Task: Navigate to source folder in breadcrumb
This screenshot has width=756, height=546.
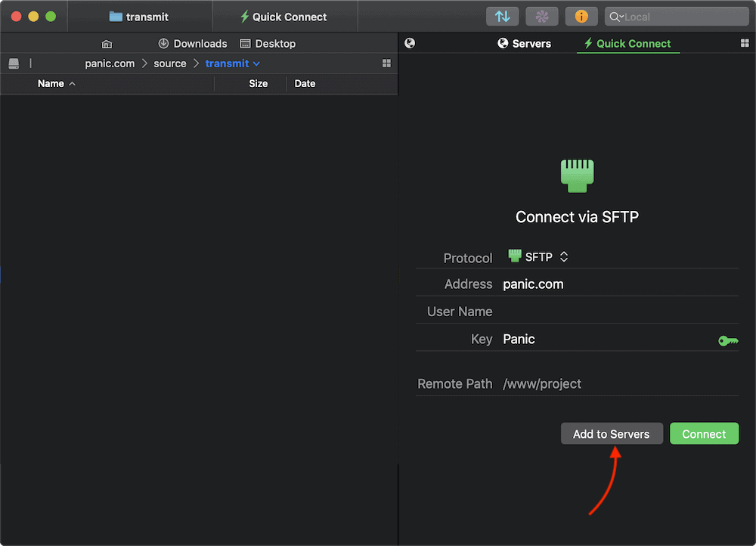Action: point(170,64)
